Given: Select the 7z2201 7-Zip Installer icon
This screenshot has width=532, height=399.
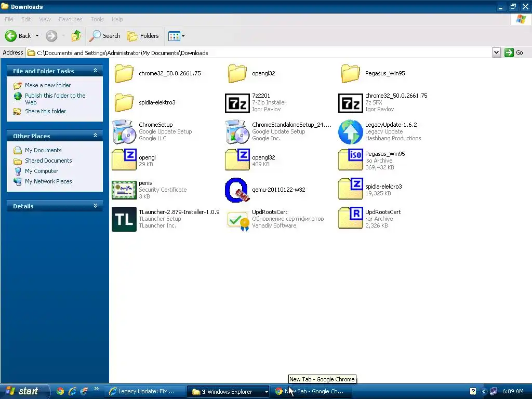Looking at the screenshot, I should [237, 103].
